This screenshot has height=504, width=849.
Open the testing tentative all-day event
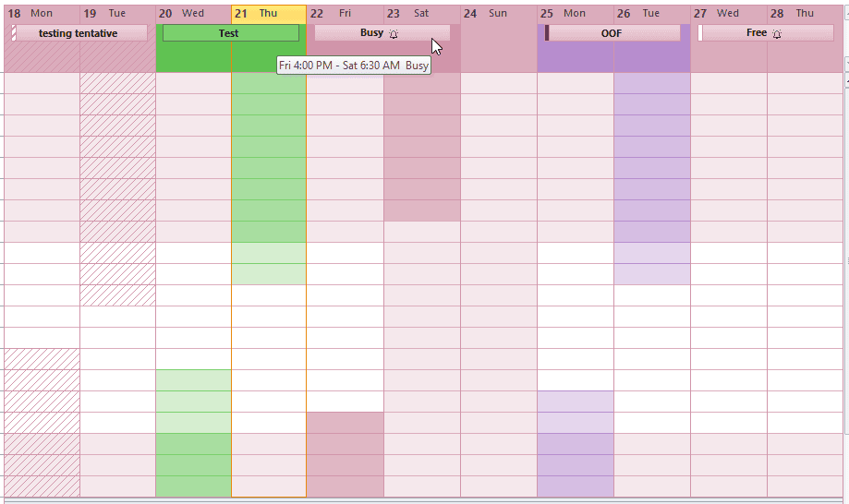click(79, 33)
